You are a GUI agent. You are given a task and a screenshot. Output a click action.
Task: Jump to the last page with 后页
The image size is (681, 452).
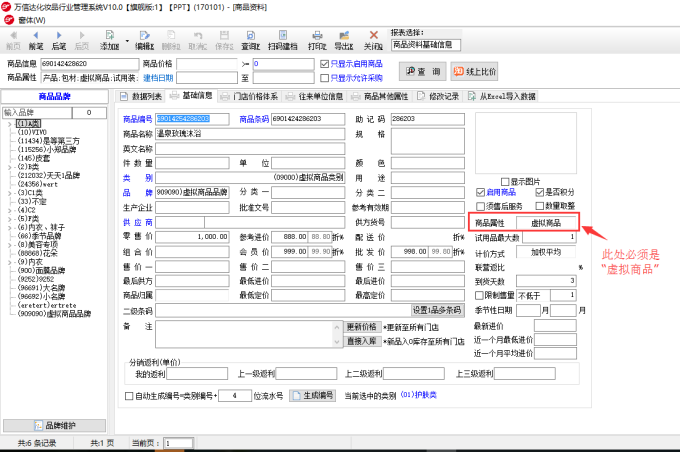(x=82, y=40)
